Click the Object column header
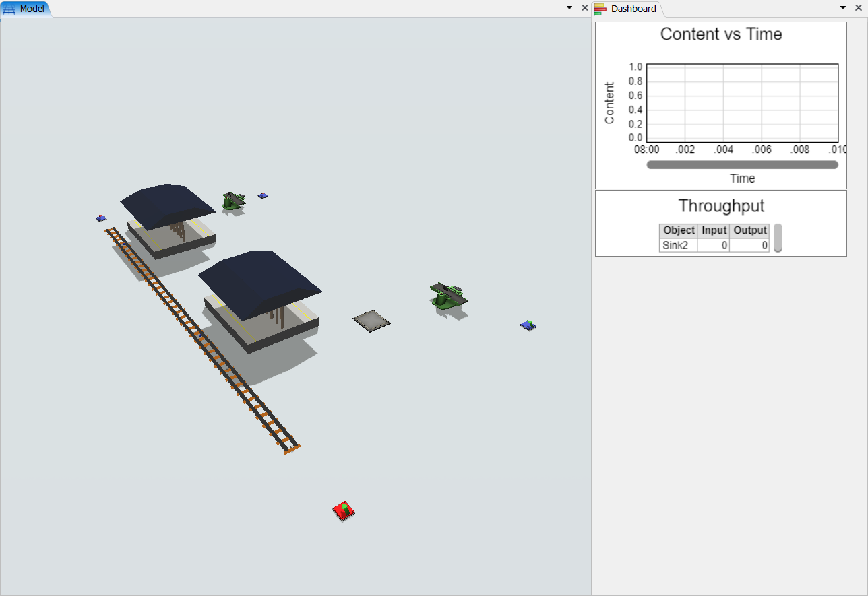 click(678, 230)
